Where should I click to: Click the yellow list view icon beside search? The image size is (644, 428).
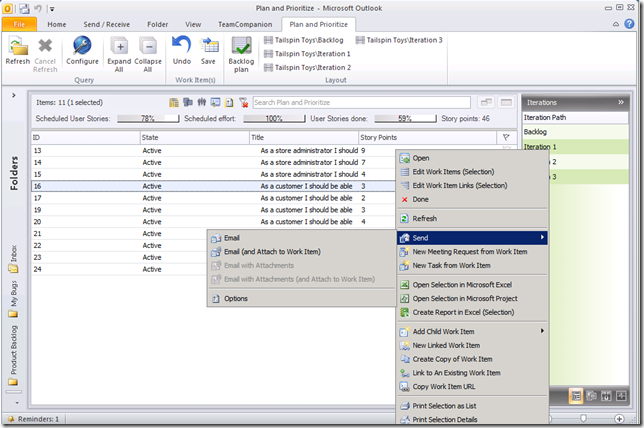pos(174,102)
